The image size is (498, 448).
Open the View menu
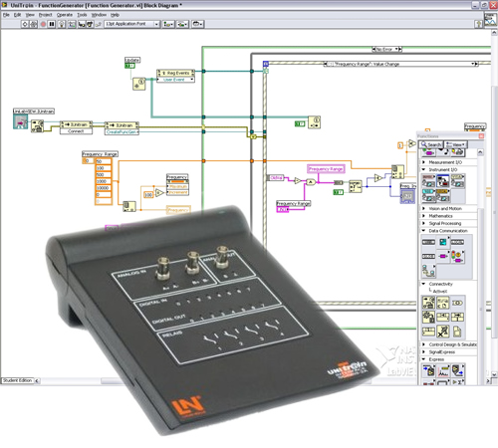click(30, 15)
